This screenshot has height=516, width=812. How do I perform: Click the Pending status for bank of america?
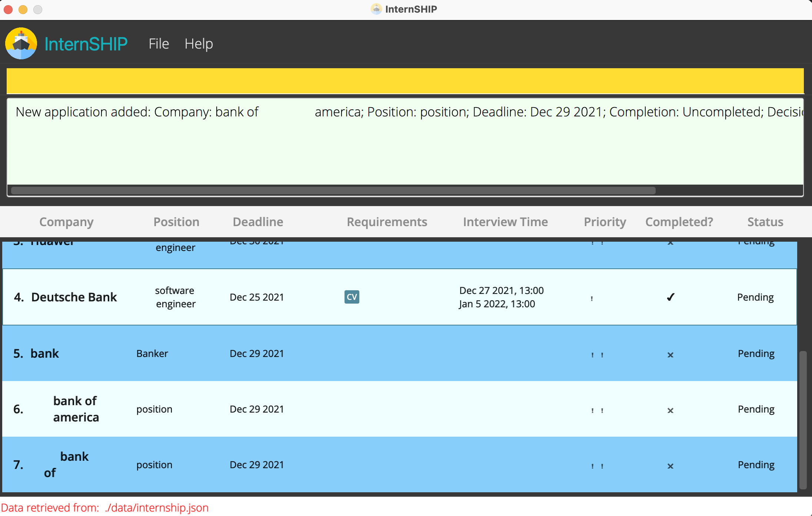[756, 409]
